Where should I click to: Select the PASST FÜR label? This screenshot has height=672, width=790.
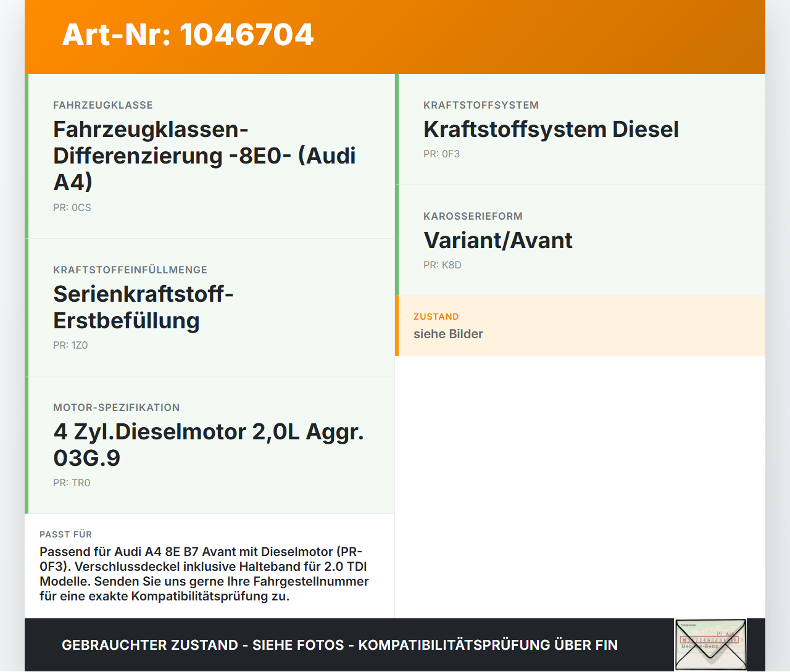pyautogui.click(x=65, y=534)
